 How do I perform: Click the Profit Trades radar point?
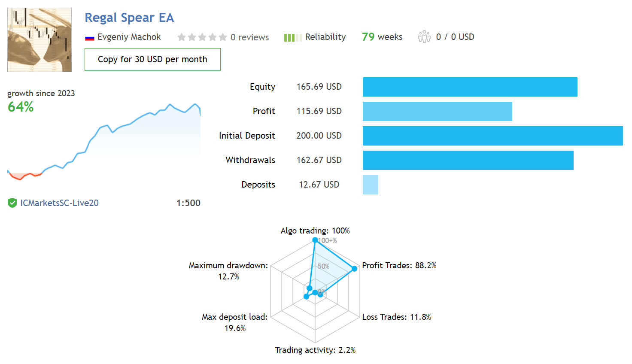pyautogui.click(x=354, y=269)
